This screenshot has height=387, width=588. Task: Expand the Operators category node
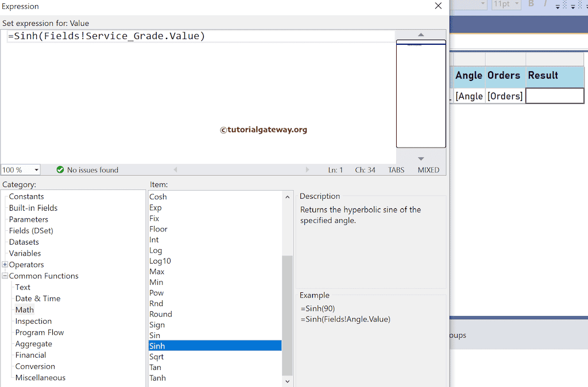(x=5, y=265)
